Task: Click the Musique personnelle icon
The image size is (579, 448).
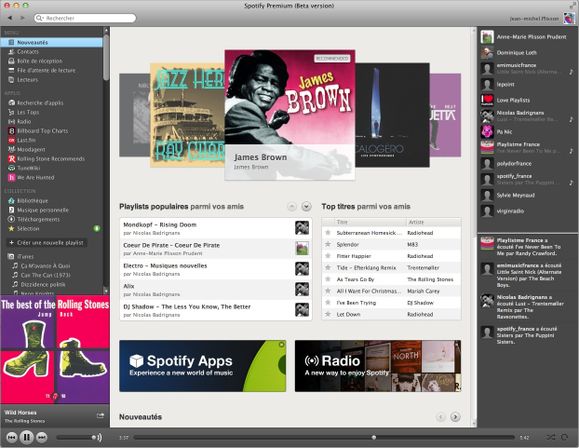Action: point(11,210)
